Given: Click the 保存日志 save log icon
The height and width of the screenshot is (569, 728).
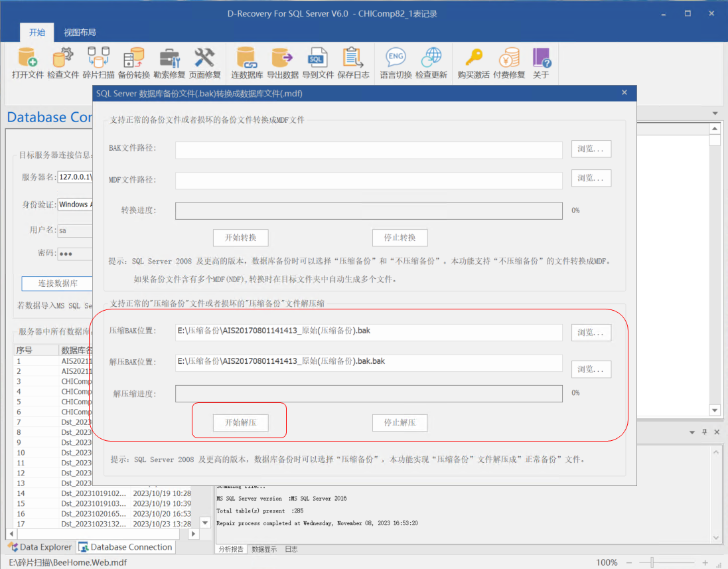Looking at the screenshot, I should click(x=353, y=63).
